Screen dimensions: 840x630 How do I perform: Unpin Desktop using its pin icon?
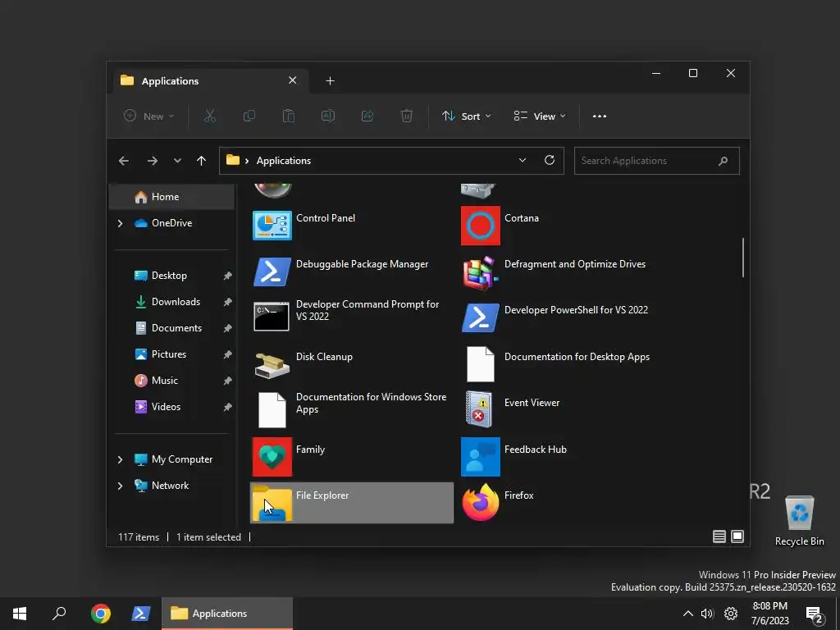[x=228, y=276]
